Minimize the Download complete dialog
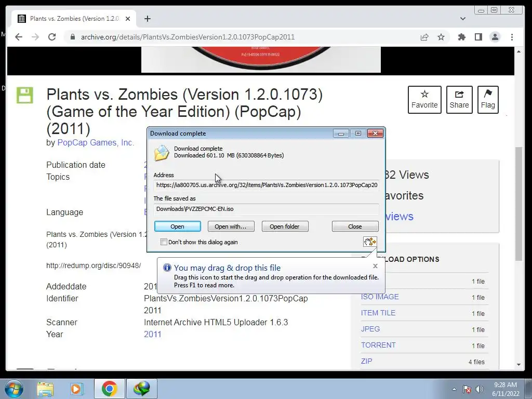 [x=341, y=134]
